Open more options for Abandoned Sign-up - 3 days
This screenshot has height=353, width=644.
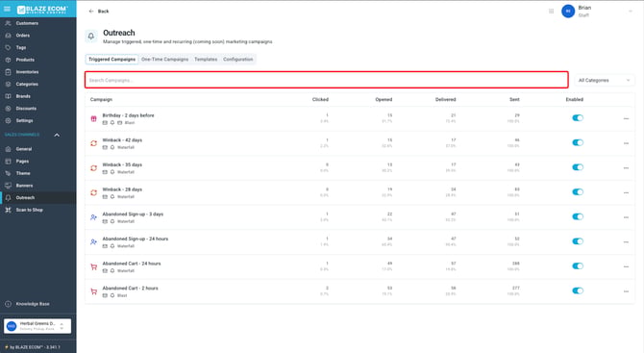click(x=626, y=217)
